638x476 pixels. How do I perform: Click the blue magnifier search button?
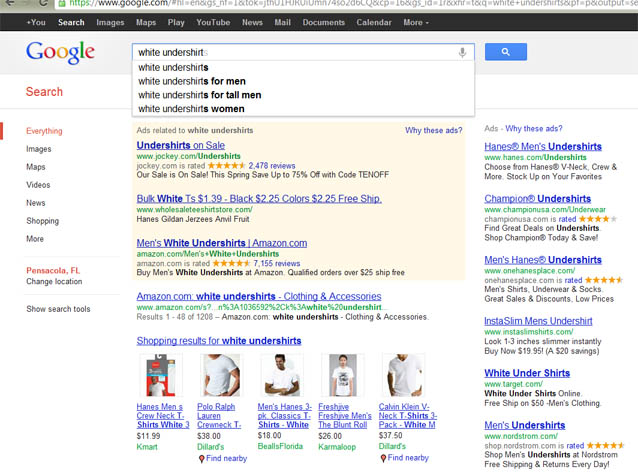pyautogui.click(x=506, y=52)
